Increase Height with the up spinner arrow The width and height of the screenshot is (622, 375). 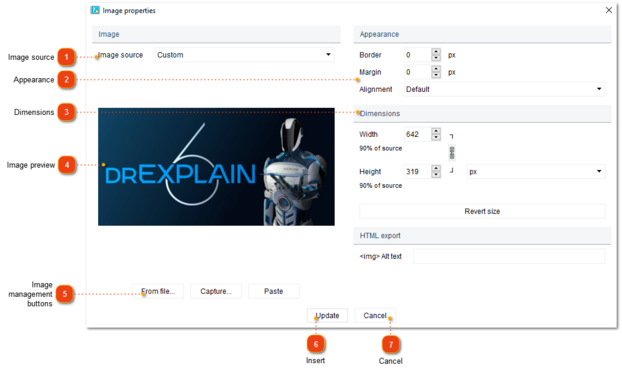436,168
